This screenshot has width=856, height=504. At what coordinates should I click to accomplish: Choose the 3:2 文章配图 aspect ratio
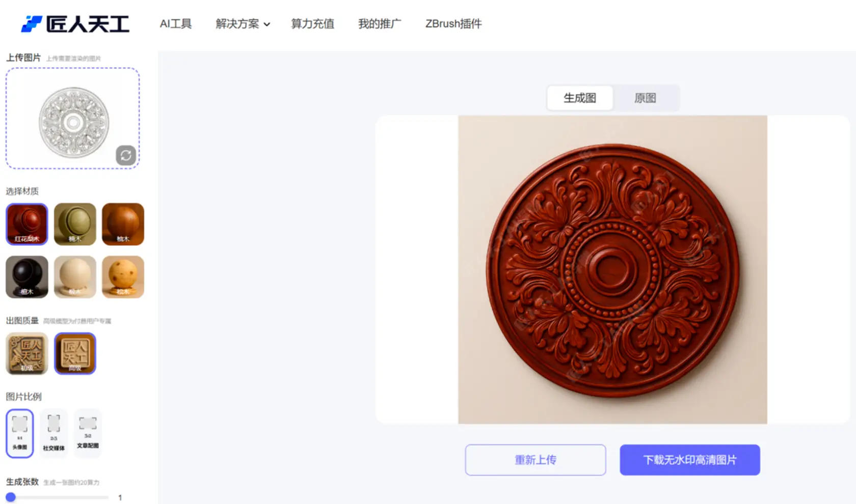click(88, 432)
